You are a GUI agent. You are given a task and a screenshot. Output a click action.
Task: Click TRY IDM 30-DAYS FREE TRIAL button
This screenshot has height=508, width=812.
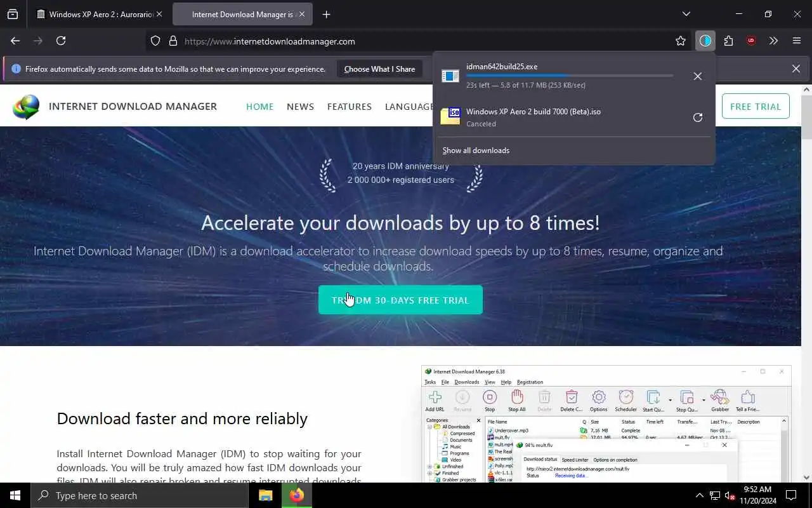pos(400,300)
